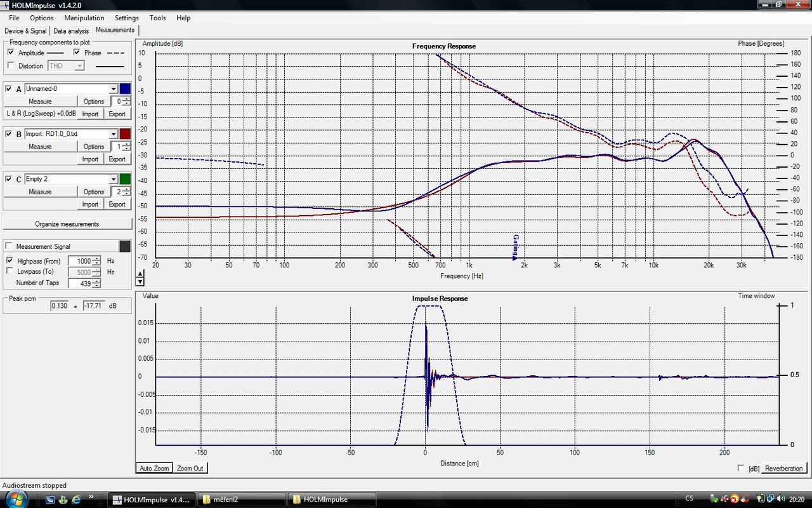The width and height of the screenshot is (812, 508).
Task: Open the Import: RD1.0_0.txt dropdown
Action: [x=114, y=134]
